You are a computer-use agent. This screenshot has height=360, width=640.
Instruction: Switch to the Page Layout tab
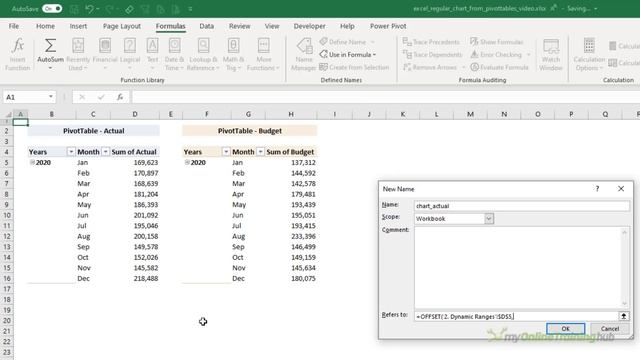click(122, 26)
